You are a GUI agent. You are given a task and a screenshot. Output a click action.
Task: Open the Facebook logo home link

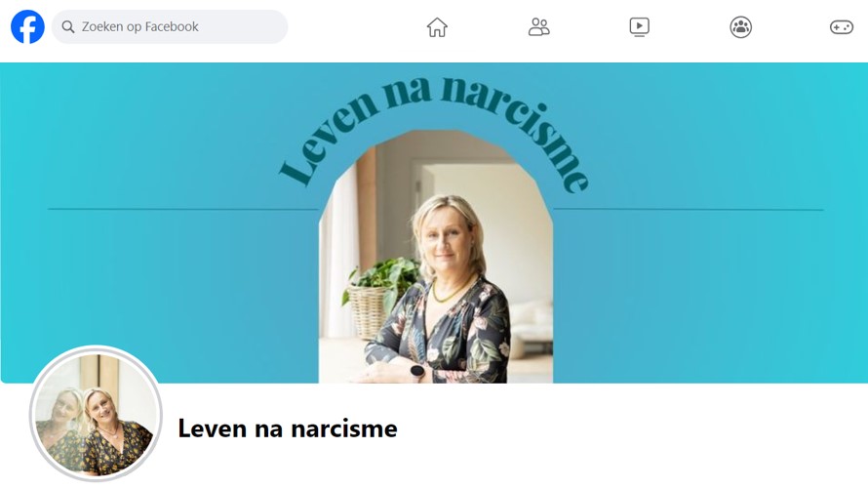coord(27,26)
